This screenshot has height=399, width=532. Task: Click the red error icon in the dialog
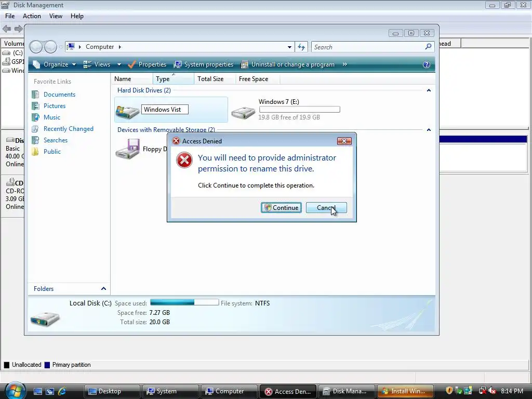(x=184, y=160)
